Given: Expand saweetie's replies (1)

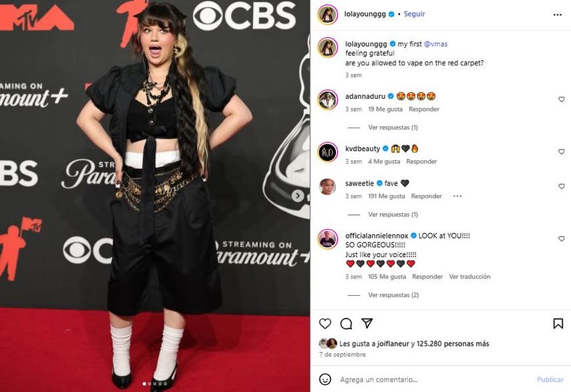Looking at the screenshot, I should point(393,215).
